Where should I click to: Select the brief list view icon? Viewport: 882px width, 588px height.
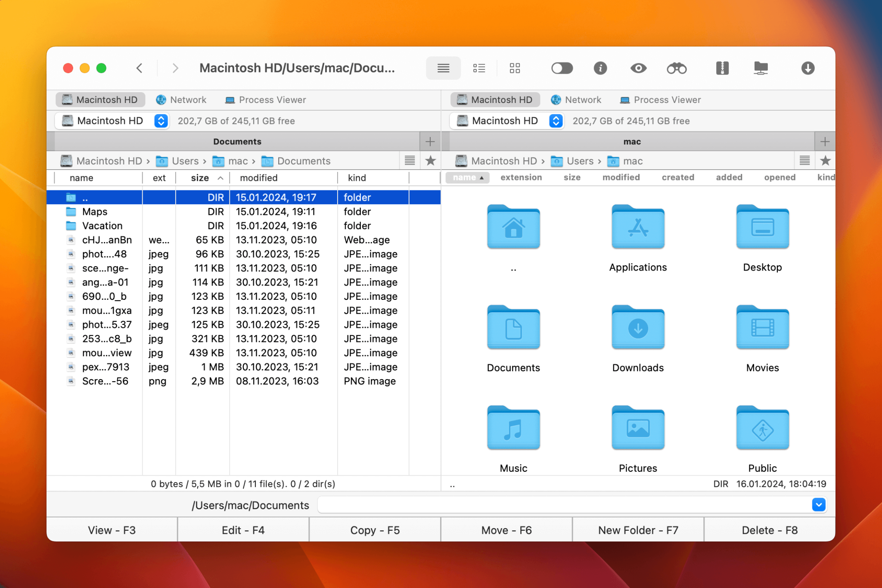[479, 68]
